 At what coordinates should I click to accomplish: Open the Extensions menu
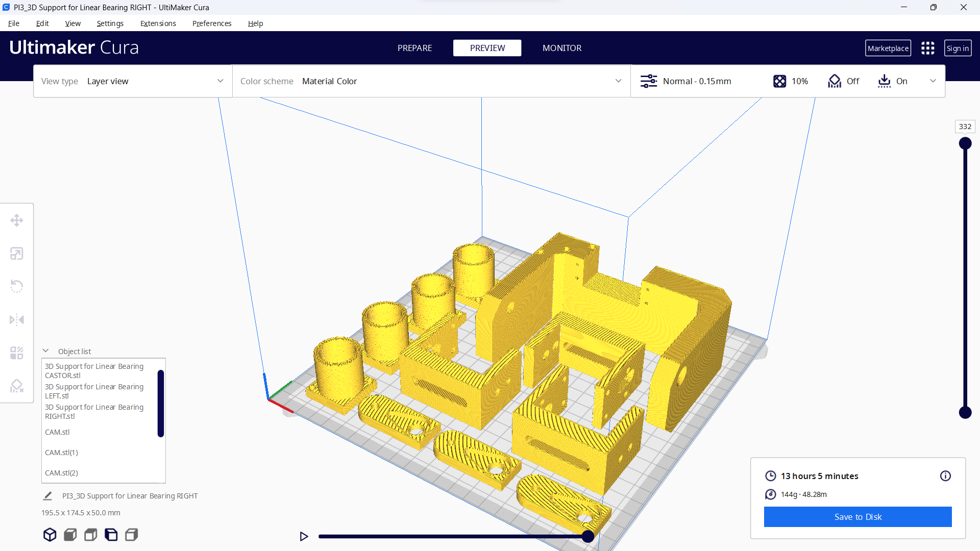coord(158,23)
